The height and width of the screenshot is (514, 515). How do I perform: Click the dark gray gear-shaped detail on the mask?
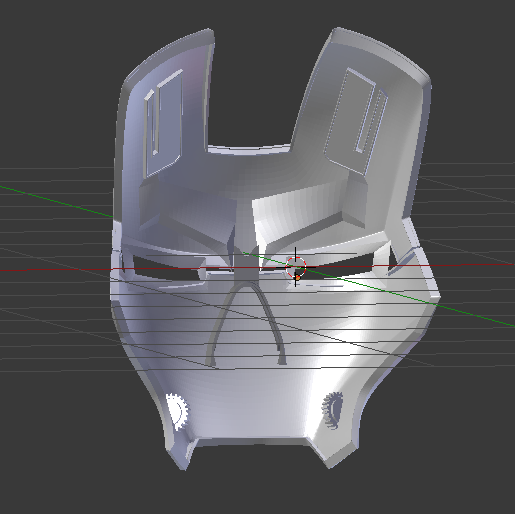point(333,410)
